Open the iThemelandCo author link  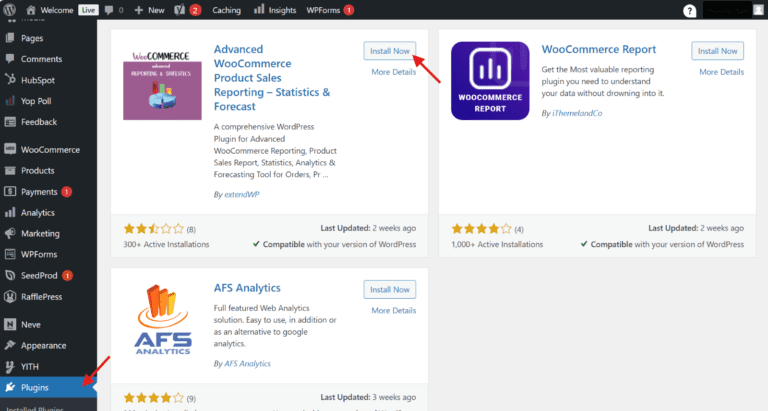[577, 113]
